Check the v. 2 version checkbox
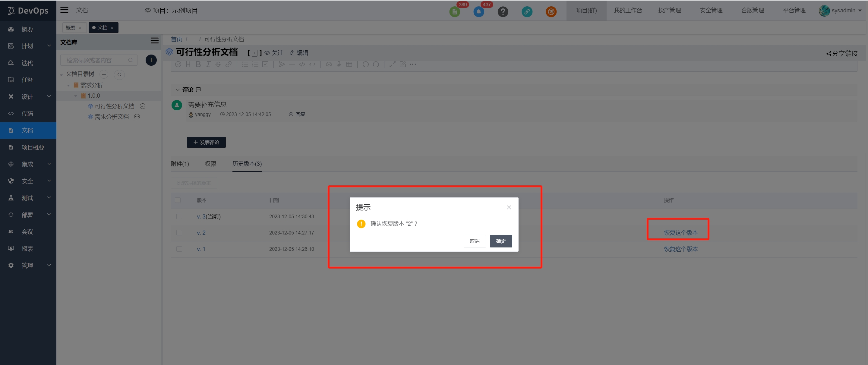The height and width of the screenshot is (365, 868). coord(179,233)
